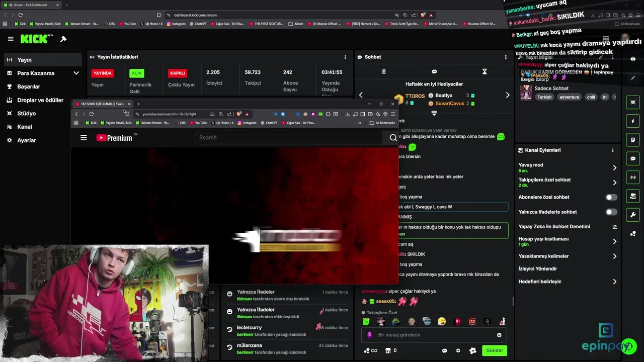
Task: Click the pin icon beside Kick logo
Action: tap(63, 39)
